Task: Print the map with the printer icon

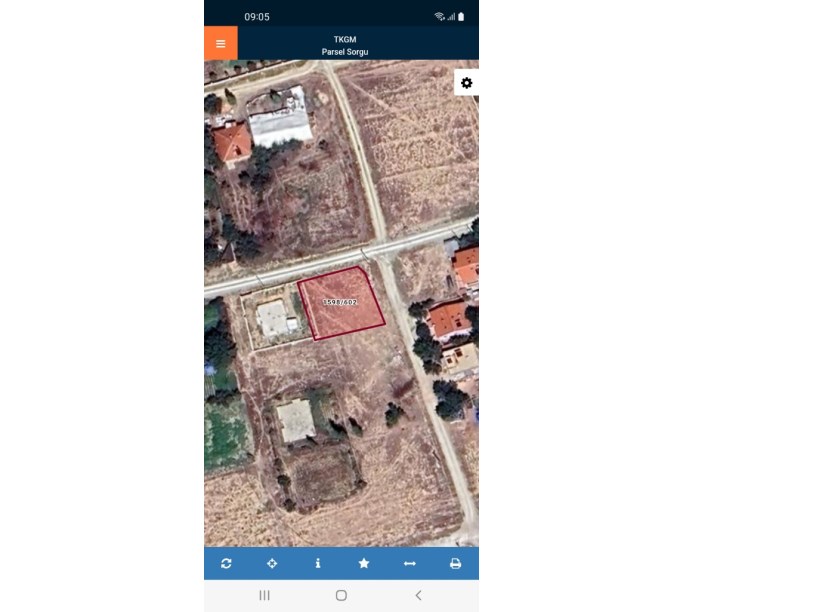Action: (455, 564)
